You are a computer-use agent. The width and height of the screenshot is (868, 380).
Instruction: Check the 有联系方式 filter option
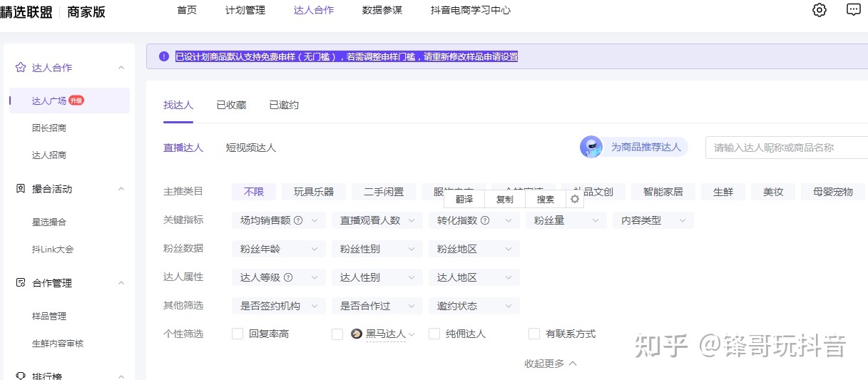[534, 334]
